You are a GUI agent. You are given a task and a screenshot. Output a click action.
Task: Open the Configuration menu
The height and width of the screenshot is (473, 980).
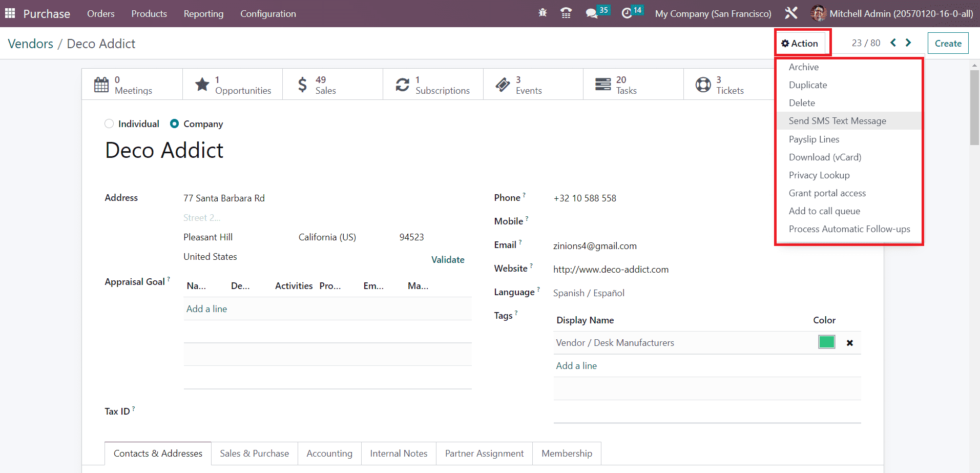click(268, 14)
